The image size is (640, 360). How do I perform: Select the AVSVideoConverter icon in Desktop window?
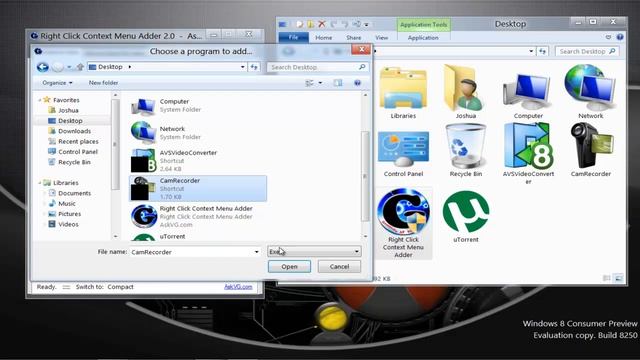[x=528, y=146]
